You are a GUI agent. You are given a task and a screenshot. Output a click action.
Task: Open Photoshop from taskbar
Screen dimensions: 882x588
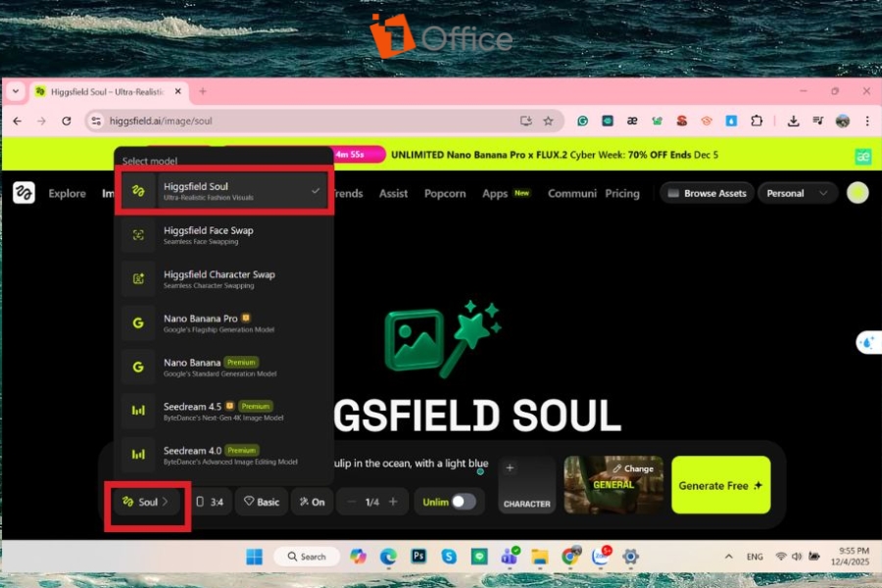(x=418, y=557)
